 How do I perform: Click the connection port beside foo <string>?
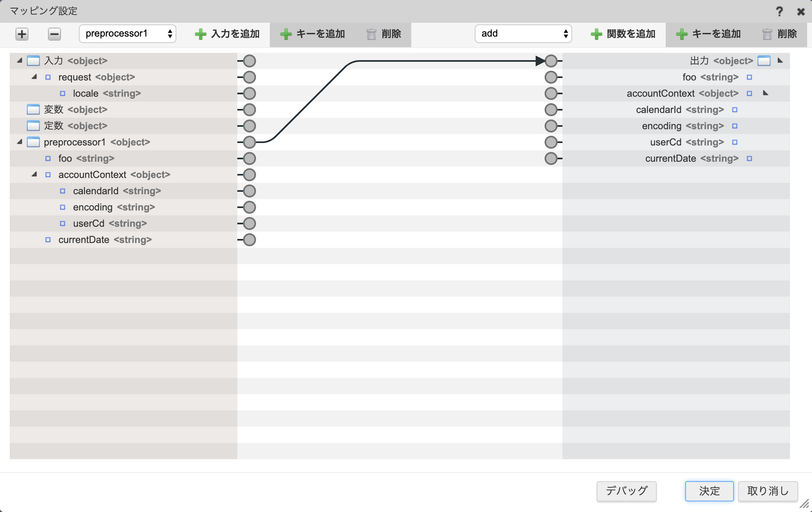pyautogui.click(x=249, y=158)
